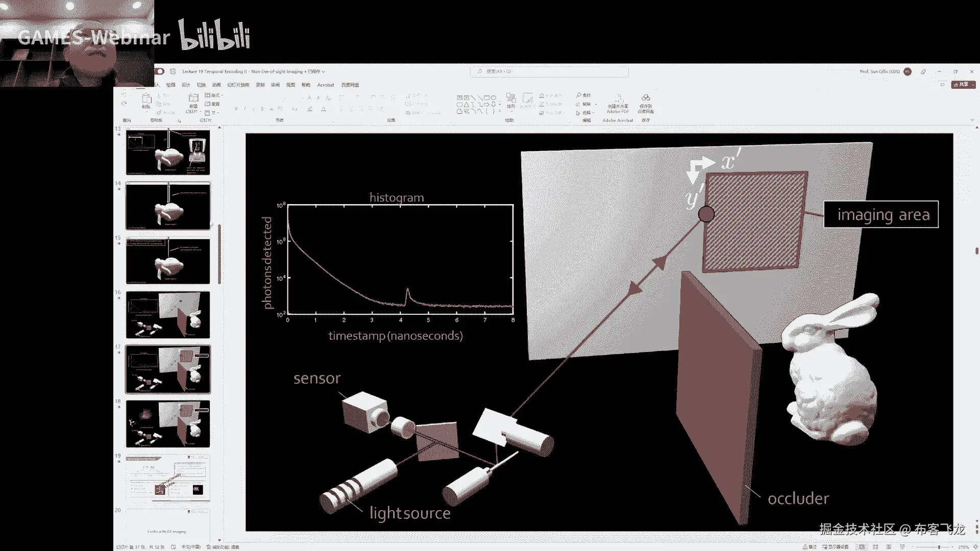Click the Arrange shapes icon
The image size is (980, 551).
(x=511, y=98)
